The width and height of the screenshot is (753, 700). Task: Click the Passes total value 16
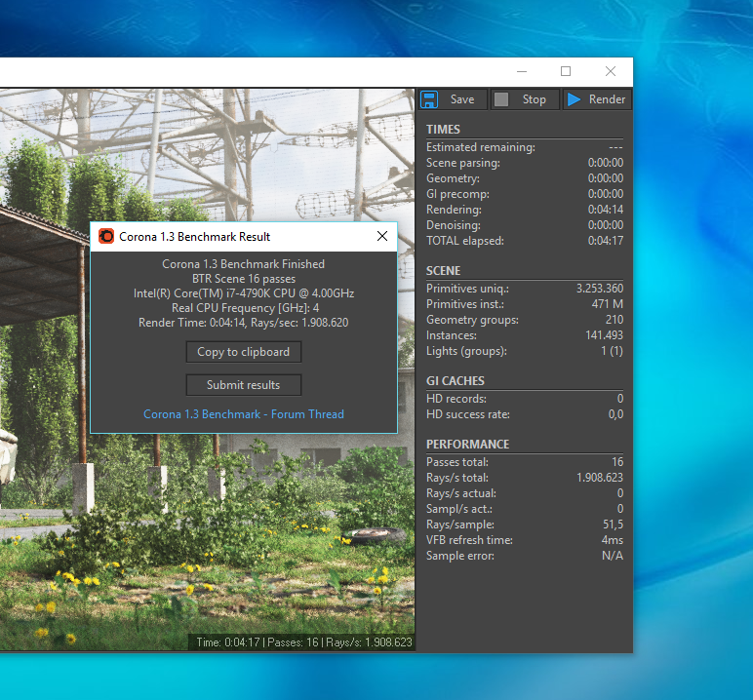pos(617,462)
